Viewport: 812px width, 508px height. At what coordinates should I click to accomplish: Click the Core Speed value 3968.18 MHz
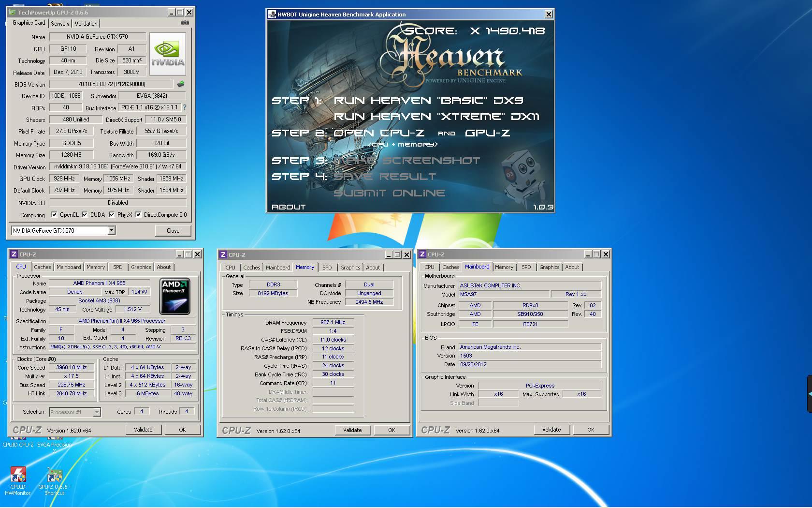[72, 368]
